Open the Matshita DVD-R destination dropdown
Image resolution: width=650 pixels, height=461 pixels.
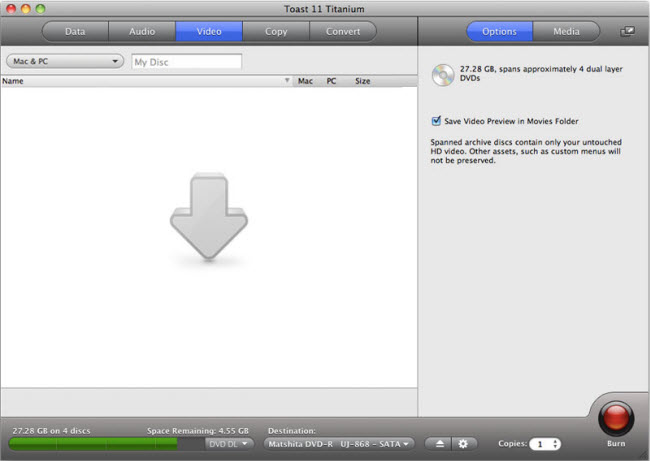coord(339,444)
